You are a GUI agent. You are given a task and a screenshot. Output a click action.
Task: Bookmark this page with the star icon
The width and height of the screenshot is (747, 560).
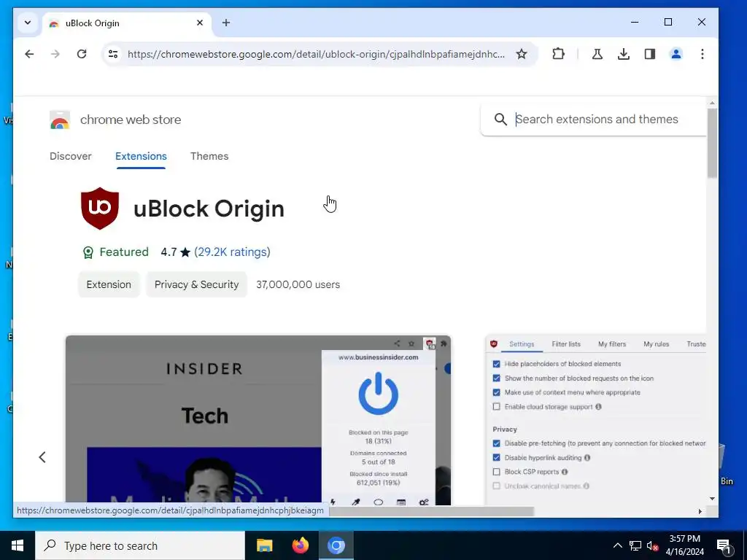point(522,54)
